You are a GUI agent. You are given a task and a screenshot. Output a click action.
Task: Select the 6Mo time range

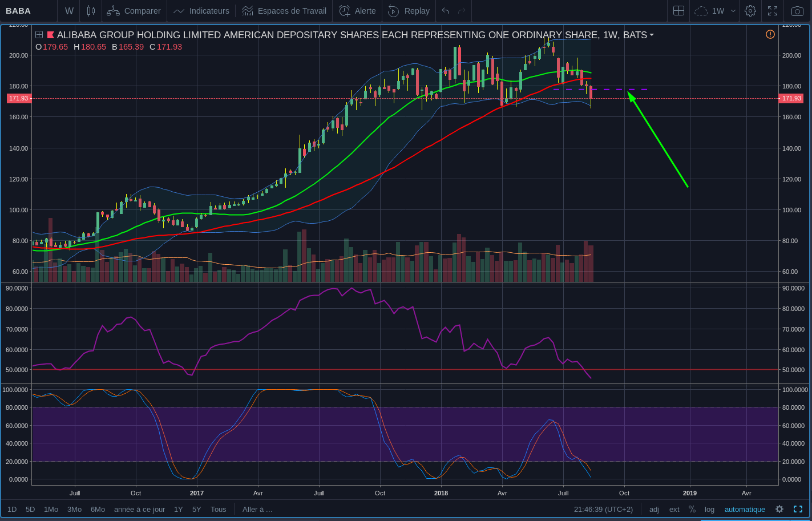click(x=98, y=509)
